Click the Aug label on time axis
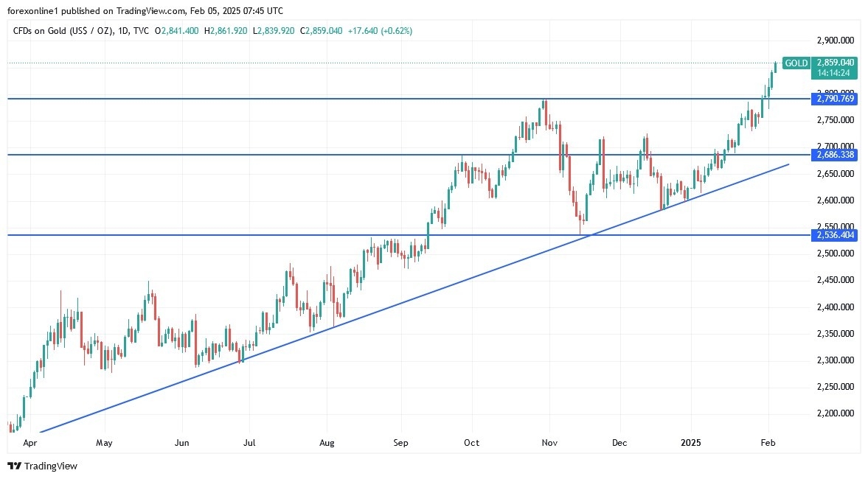 click(x=327, y=443)
